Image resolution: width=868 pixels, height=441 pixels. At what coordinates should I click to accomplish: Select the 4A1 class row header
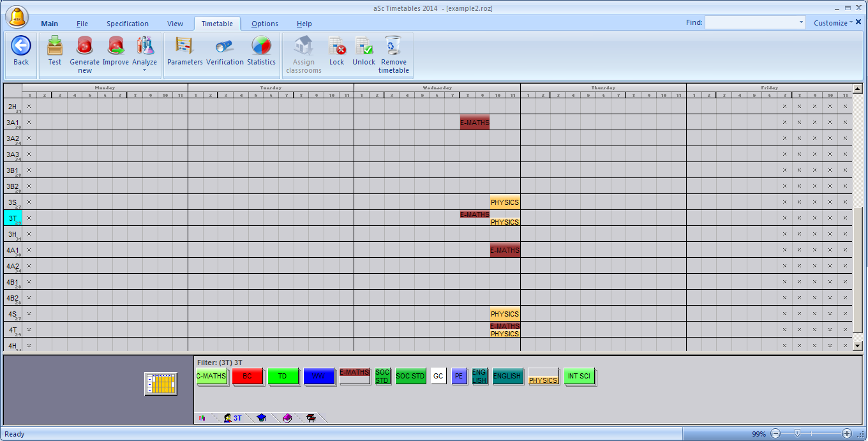click(x=13, y=250)
